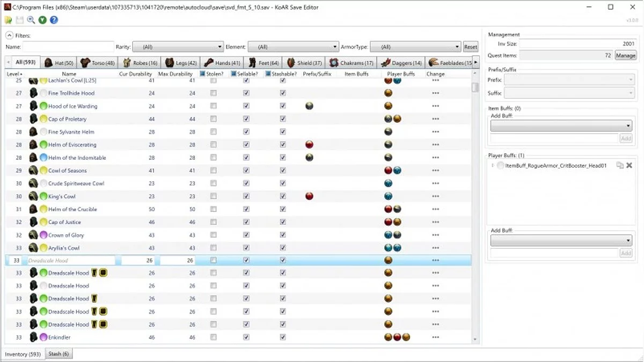Open help via blue question mark icon
The width and height of the screenshot is (644, 362).
(x=54, y=20)
